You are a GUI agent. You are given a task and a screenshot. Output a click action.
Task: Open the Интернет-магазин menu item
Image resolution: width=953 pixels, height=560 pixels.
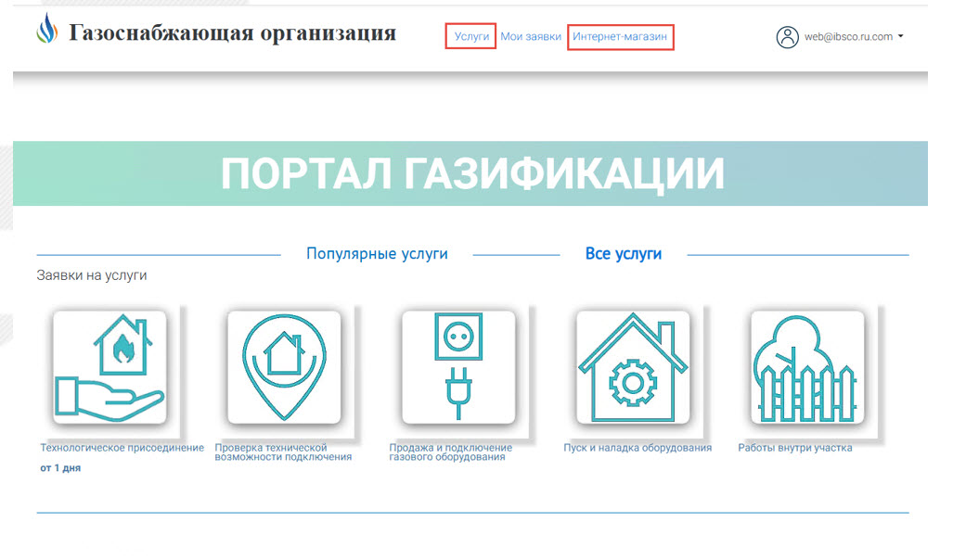click(620, 37)
